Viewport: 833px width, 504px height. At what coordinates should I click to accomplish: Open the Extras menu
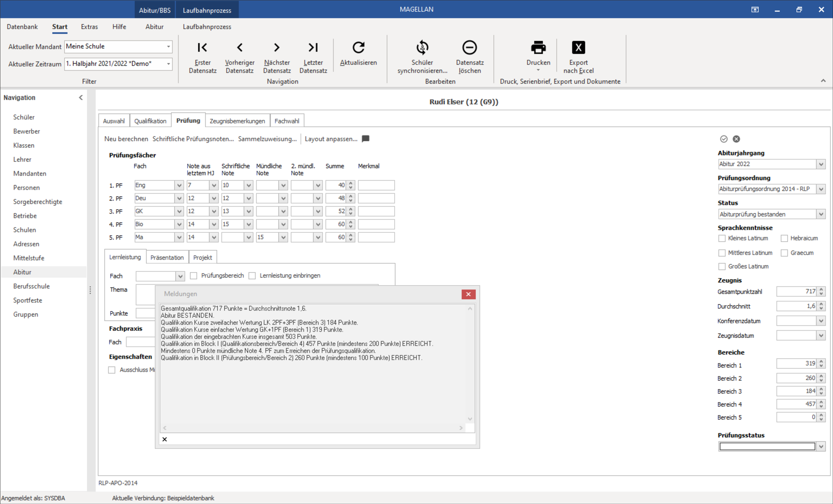coord(89,27)
